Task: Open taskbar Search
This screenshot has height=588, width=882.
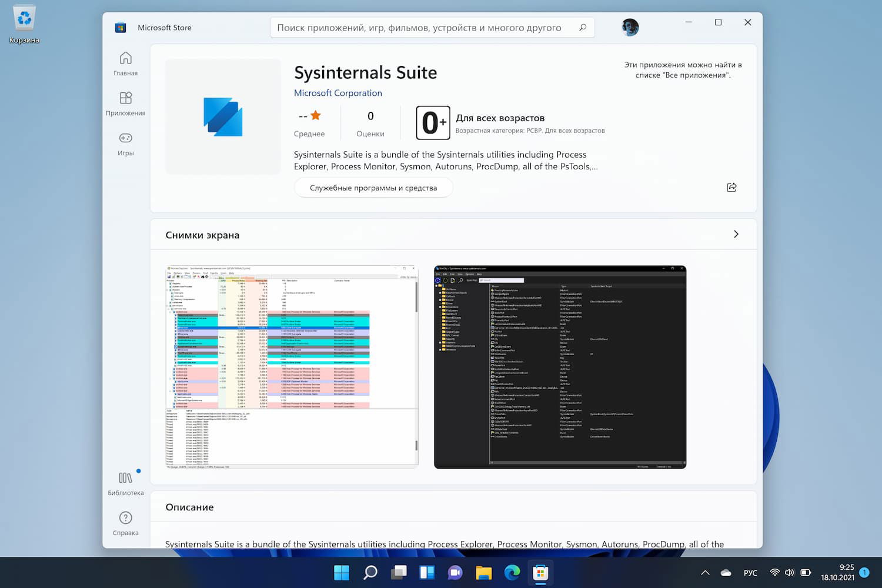Action: tap(370, 573)
